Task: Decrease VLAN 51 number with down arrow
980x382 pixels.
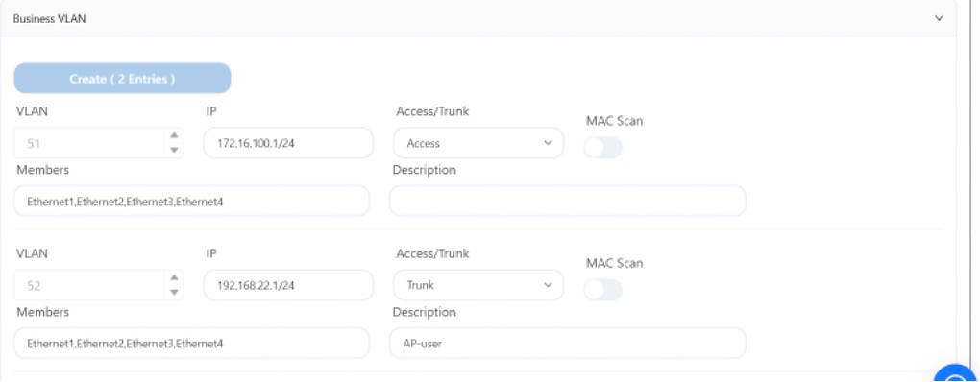Action: click(x=174, y=150)
